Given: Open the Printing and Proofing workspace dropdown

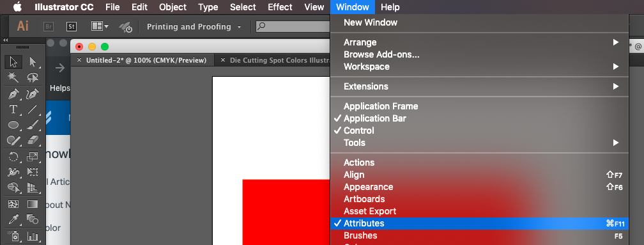Looking at the screenshot, I should coord(194,27).
